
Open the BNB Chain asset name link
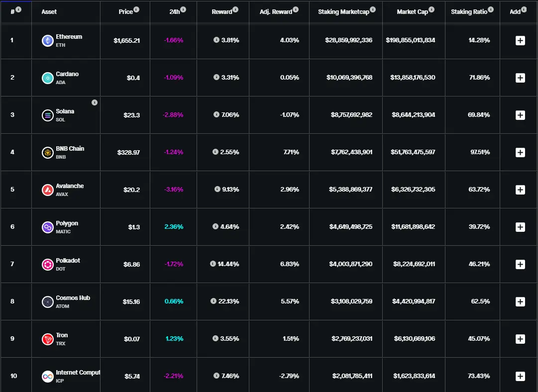coord(70,149)
